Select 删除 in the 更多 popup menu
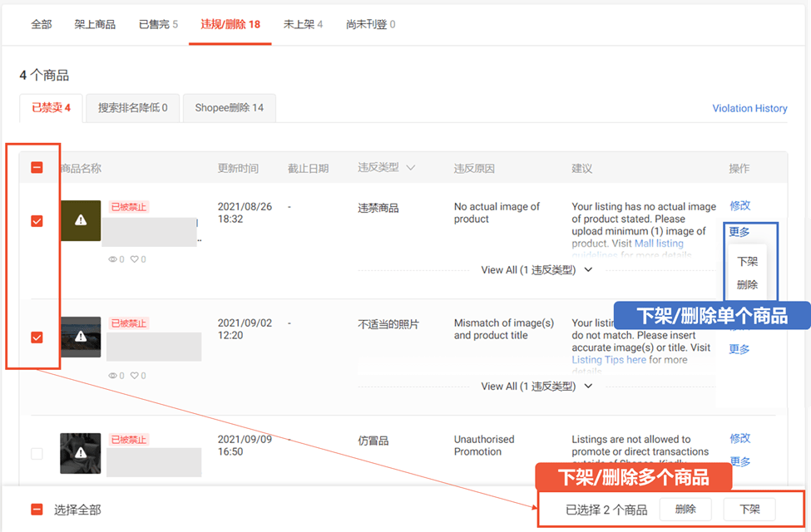811x532 pixels. pyautogui.click(x=747, y=284)
